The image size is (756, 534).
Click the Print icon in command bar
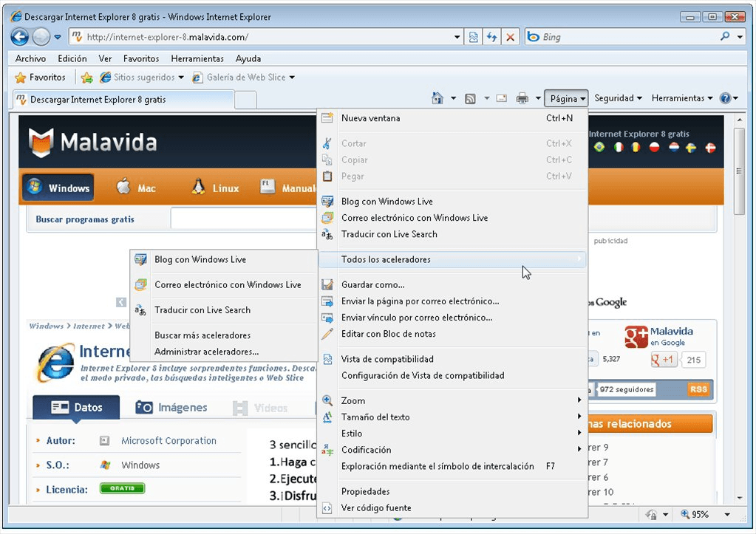tap(522, 98)
